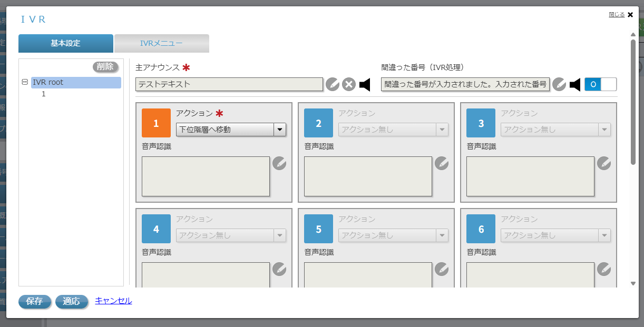Edit voice recognition for action 5
The height and width of the screenshot is (327, 644).
tap(442, 270)
